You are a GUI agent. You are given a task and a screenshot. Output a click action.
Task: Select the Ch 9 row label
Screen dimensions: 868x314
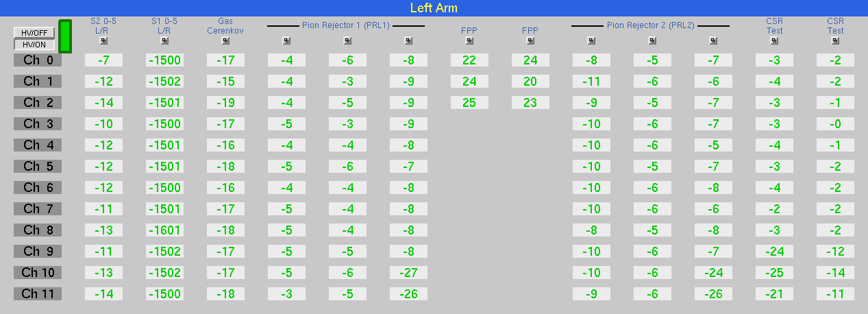coord(38,252)
